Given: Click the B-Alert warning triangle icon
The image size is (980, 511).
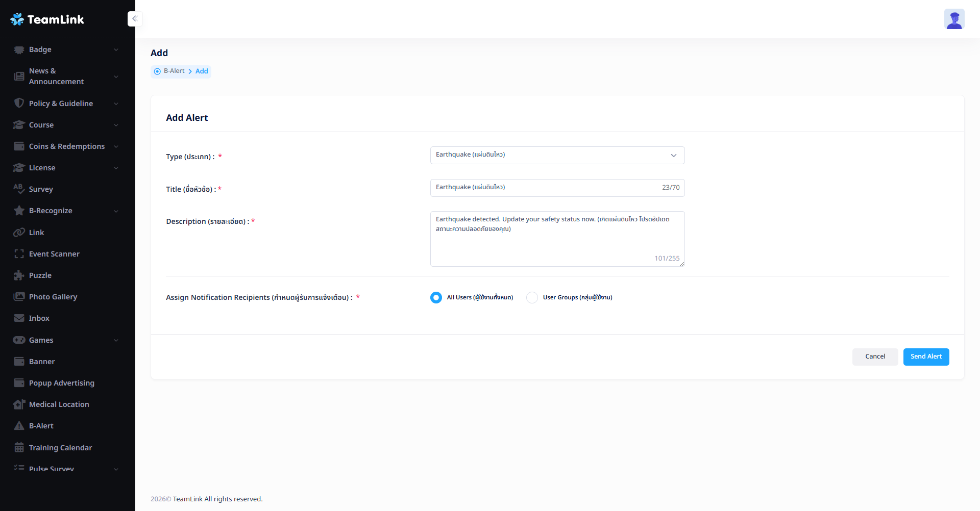Looking at the screenshot, I should click(19, 426).
